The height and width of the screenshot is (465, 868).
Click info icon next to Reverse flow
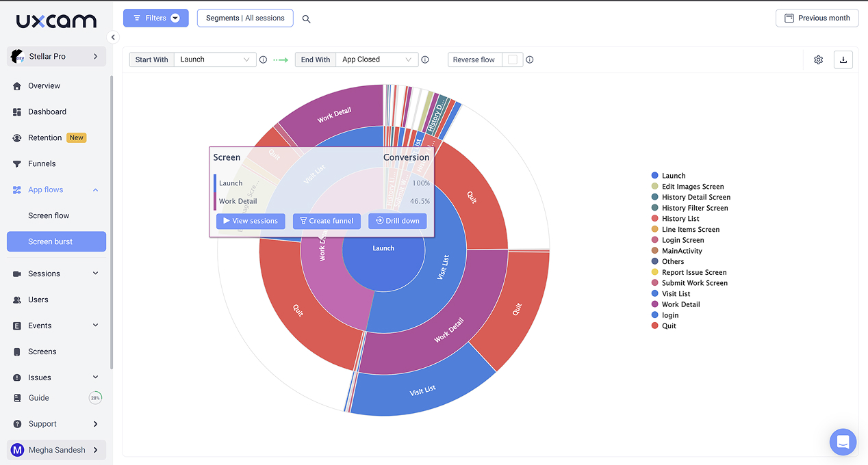click(x=529, y=60)
